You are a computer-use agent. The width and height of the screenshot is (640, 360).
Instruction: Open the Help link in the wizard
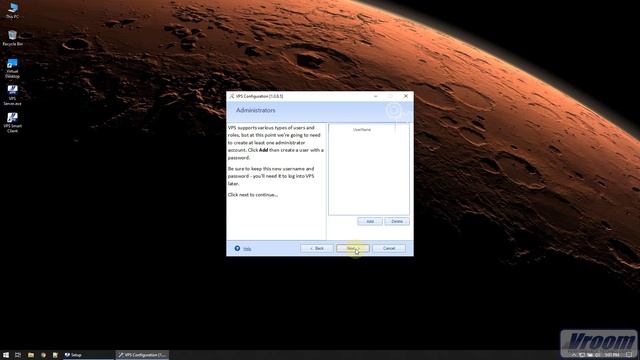247,249
